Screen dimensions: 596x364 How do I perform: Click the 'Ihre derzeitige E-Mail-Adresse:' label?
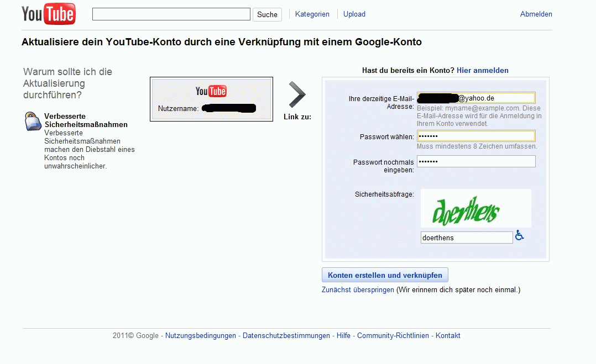[381, 103]
